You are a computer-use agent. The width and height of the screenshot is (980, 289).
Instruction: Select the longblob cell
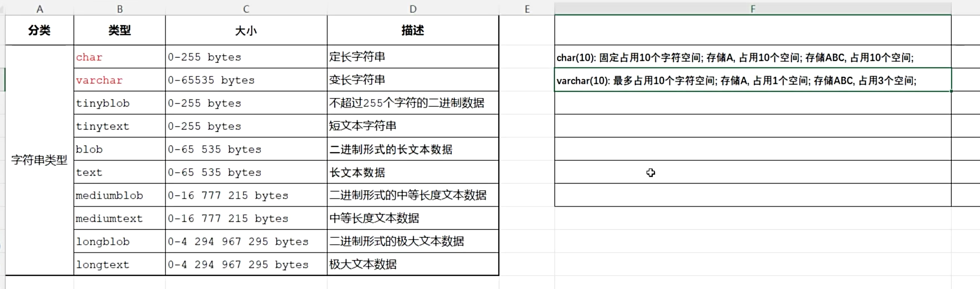[x=120, y=241]
